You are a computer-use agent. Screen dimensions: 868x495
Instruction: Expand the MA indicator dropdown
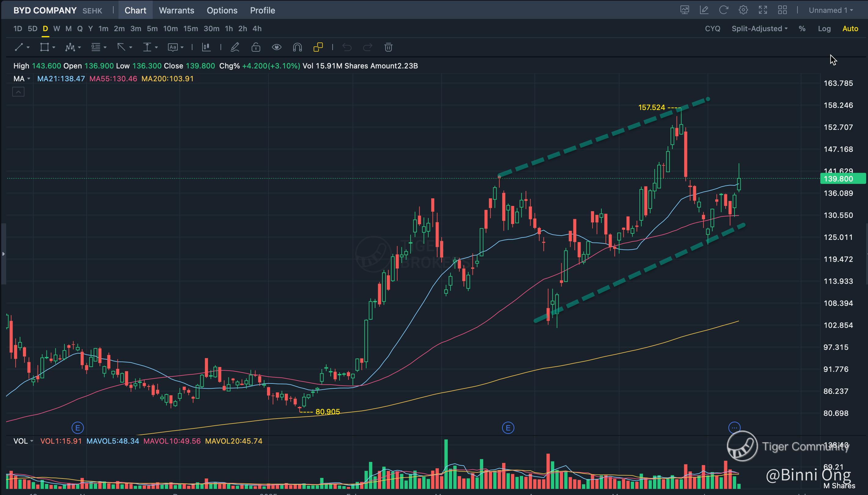22,79
